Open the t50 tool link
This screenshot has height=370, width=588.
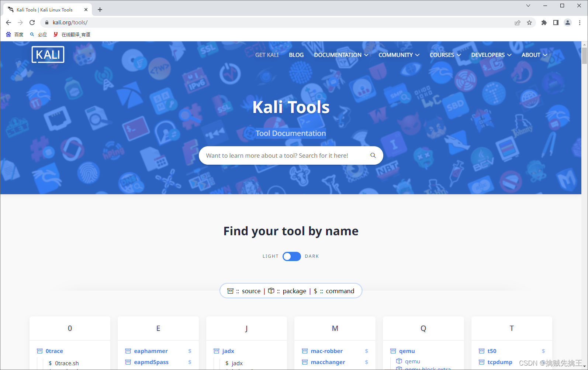tap(492, 351)
